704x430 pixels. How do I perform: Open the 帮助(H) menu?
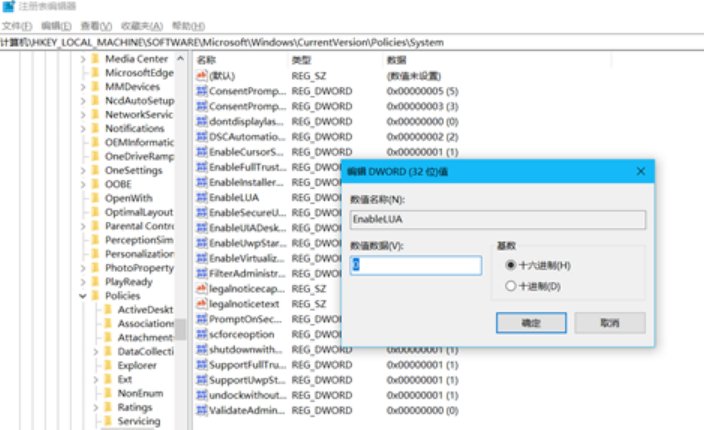pos(189,26)
